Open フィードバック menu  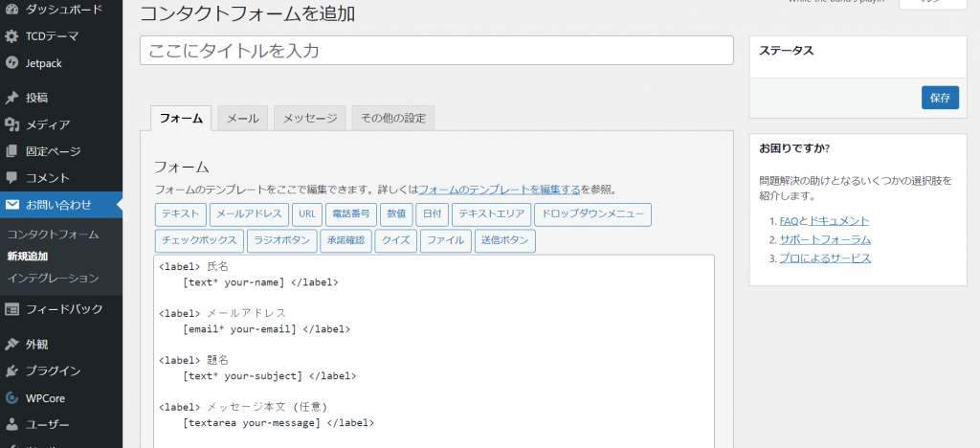(x=64, y=309)
